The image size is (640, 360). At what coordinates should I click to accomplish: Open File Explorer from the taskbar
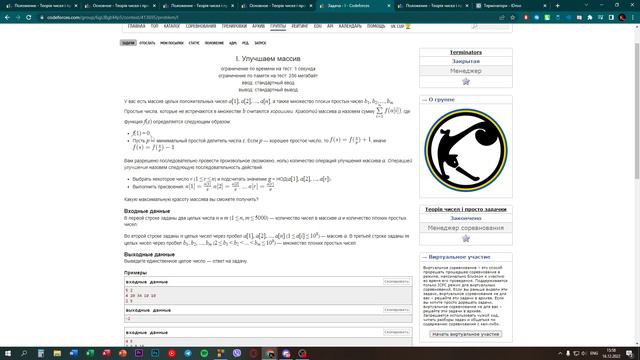[57, 353]
